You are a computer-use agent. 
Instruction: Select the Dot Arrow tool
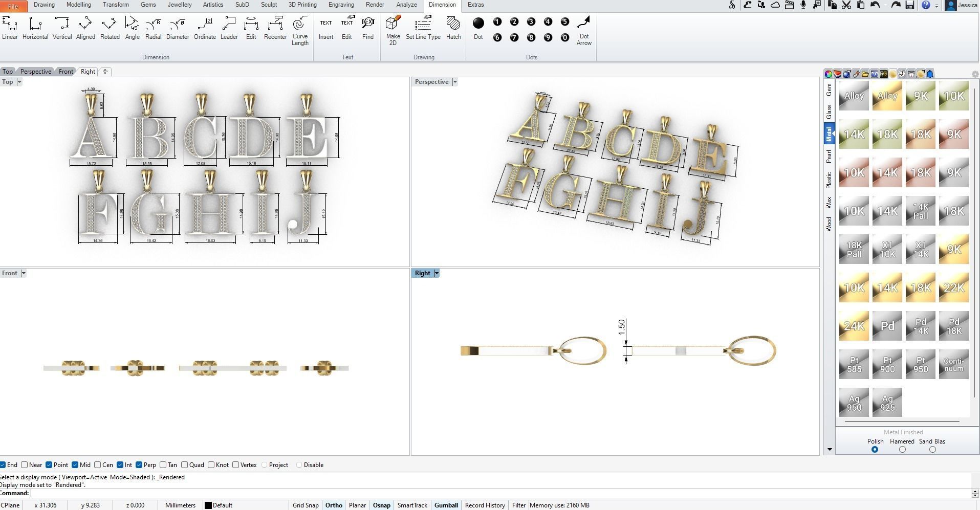coord(584,31)
